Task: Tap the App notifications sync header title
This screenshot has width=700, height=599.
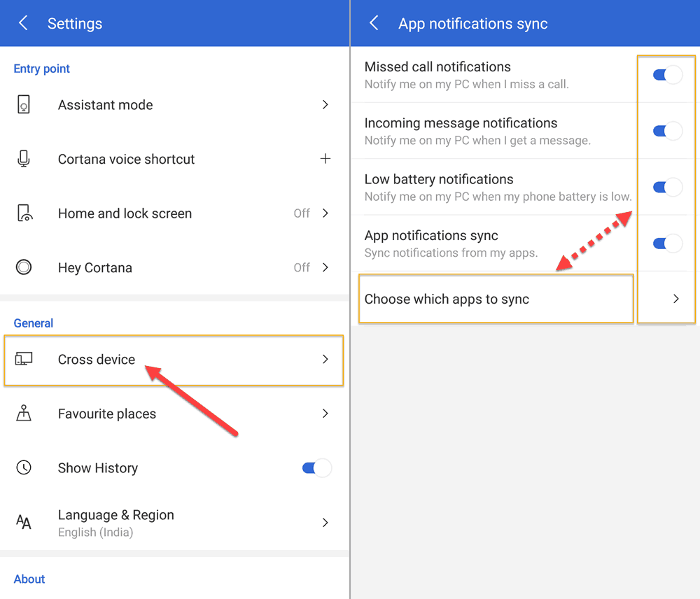Action: coord(472,23)
